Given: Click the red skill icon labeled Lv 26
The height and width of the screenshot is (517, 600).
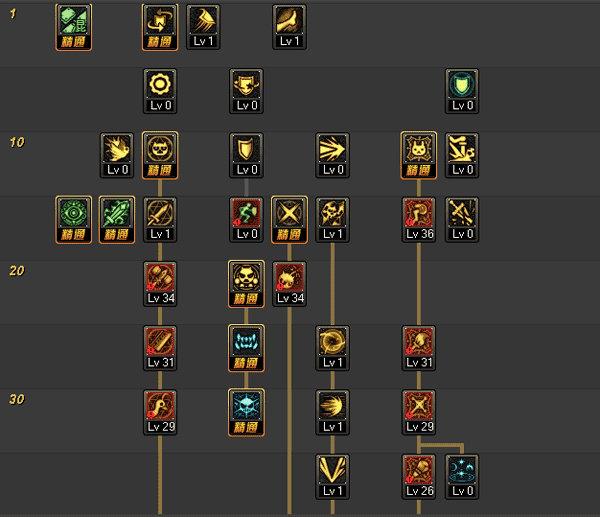Looking at the screenshot, I should (x=419, y=477).
